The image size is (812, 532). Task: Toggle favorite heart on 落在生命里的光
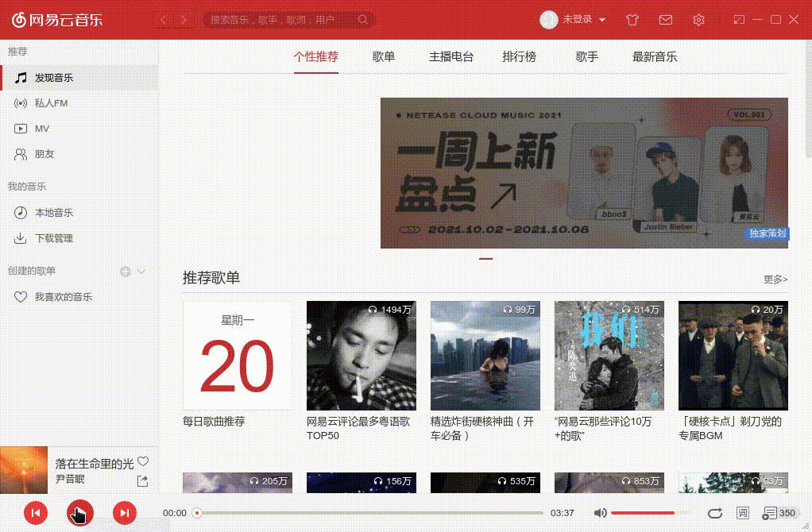pyautogui.click(x=142, y=461)
